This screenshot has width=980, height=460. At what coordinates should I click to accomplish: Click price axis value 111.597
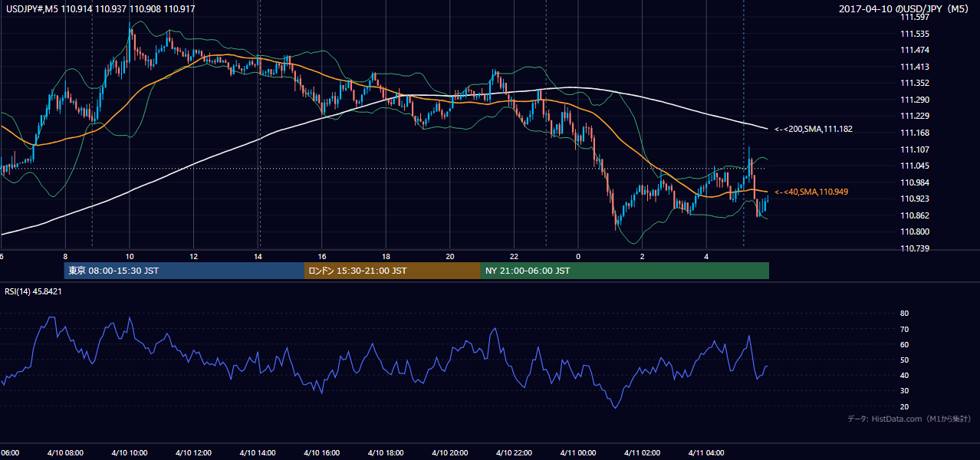(x=913, y=17)
